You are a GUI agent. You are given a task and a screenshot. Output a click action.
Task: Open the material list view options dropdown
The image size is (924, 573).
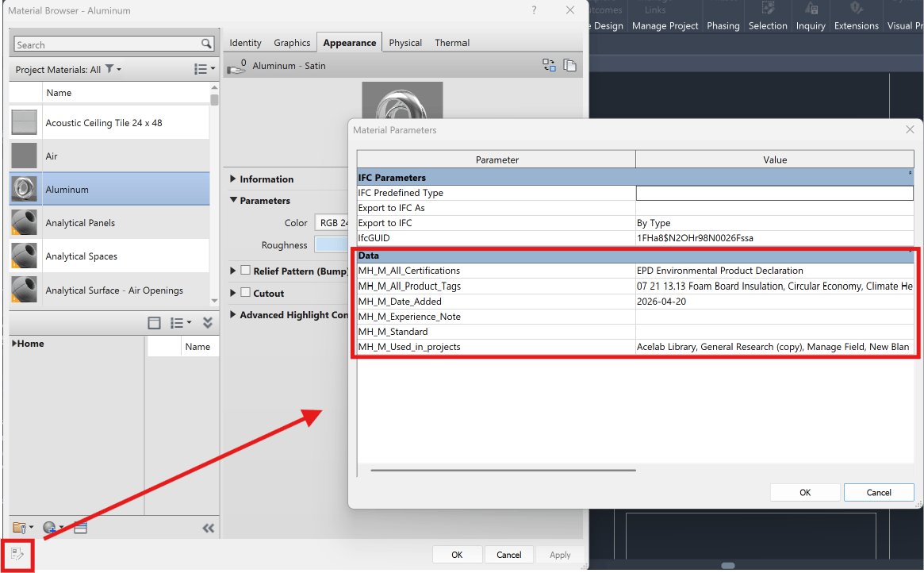[x=205, y=70]
